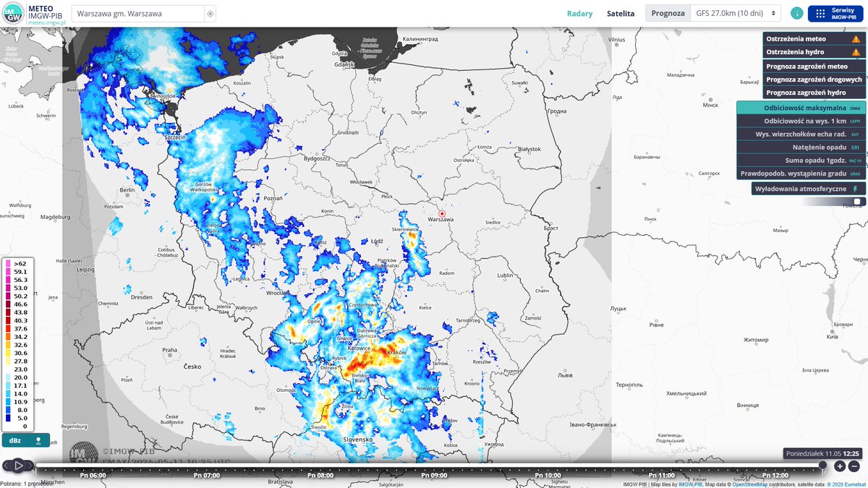The image size is (868, 488).
Task: Click the >62 pink legend swatch
Action: [x=8, y=265]
